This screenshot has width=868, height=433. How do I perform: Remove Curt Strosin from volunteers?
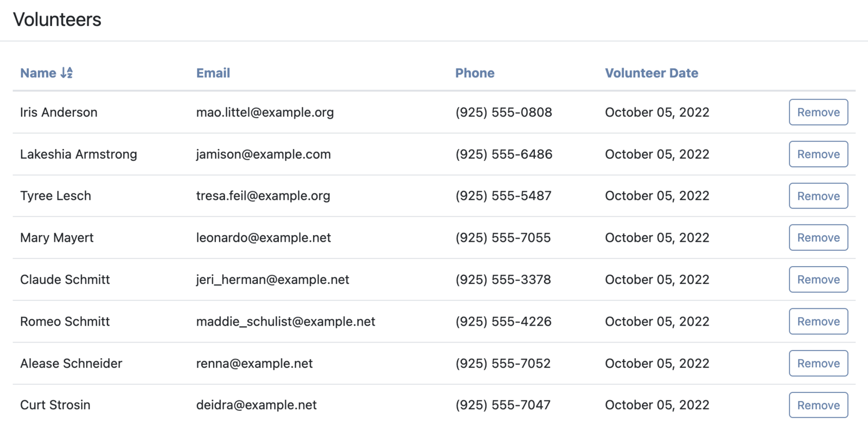(x=818, y=405)
